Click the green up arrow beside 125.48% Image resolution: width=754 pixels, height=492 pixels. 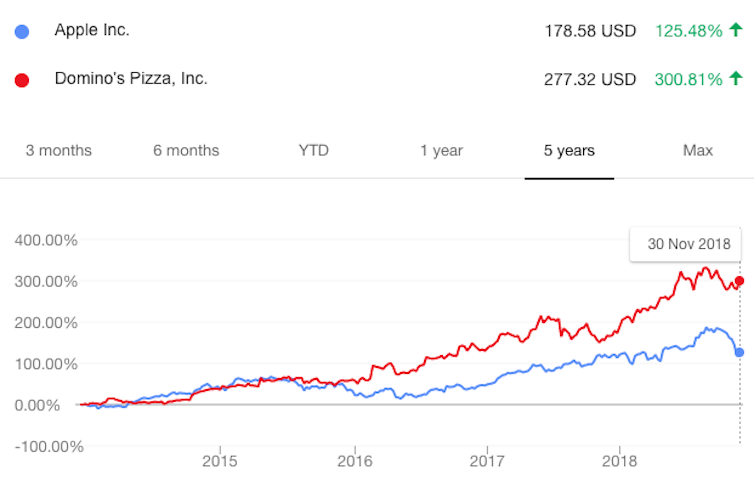[736, 30]
